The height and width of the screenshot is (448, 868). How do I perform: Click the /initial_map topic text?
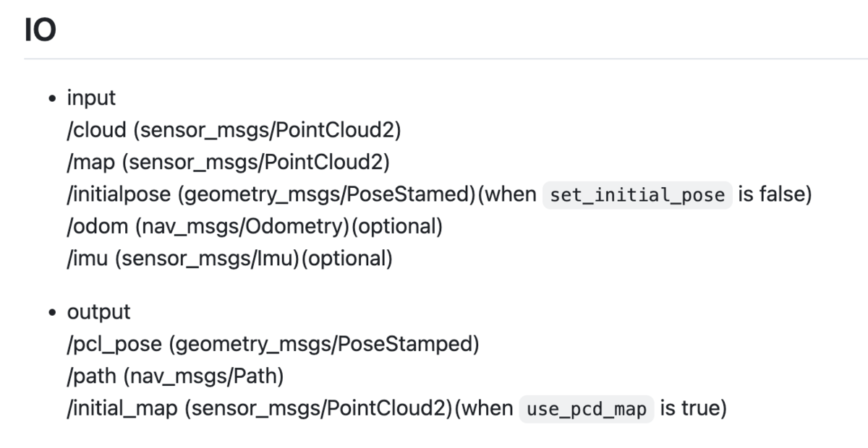pyautogui.click(x=122, y=409)
